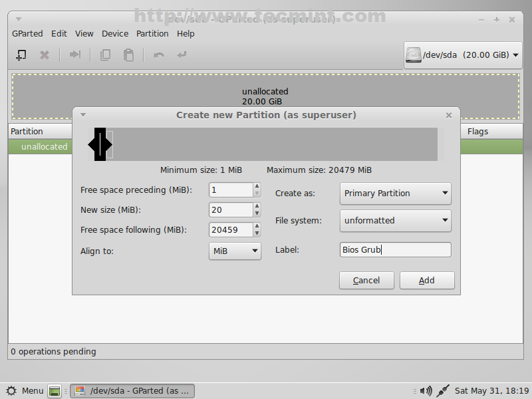Click the Add button
532x399 pixels.
click(x=427, y=280)
